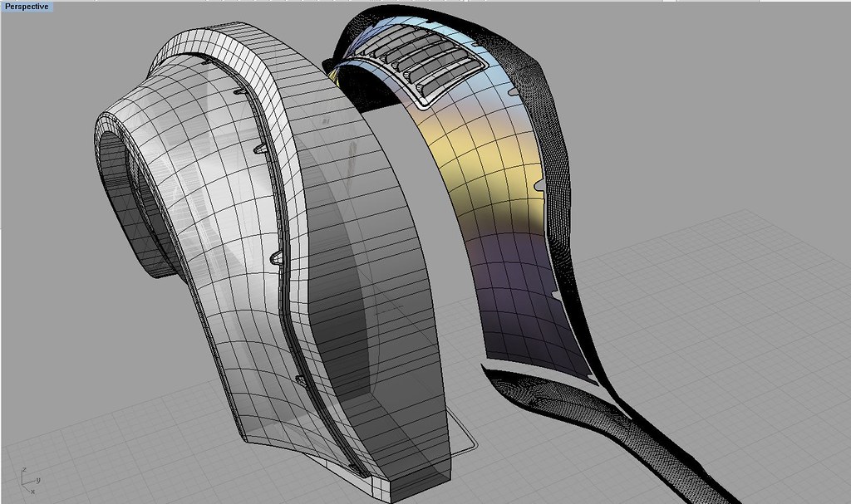851x504 pixels.
Task: Select the detached mesh piece below shaded surface
Action: tap(582, 407)
